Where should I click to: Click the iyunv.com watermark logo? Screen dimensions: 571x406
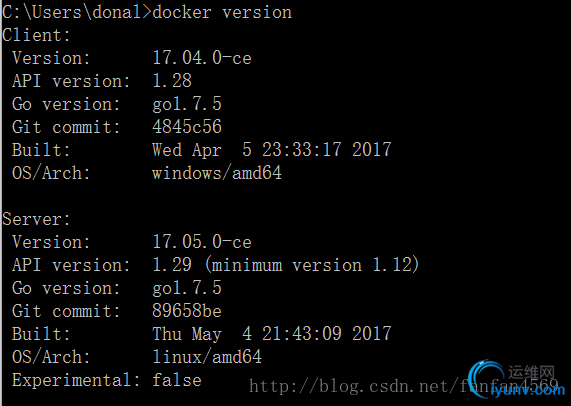[516, 381]
